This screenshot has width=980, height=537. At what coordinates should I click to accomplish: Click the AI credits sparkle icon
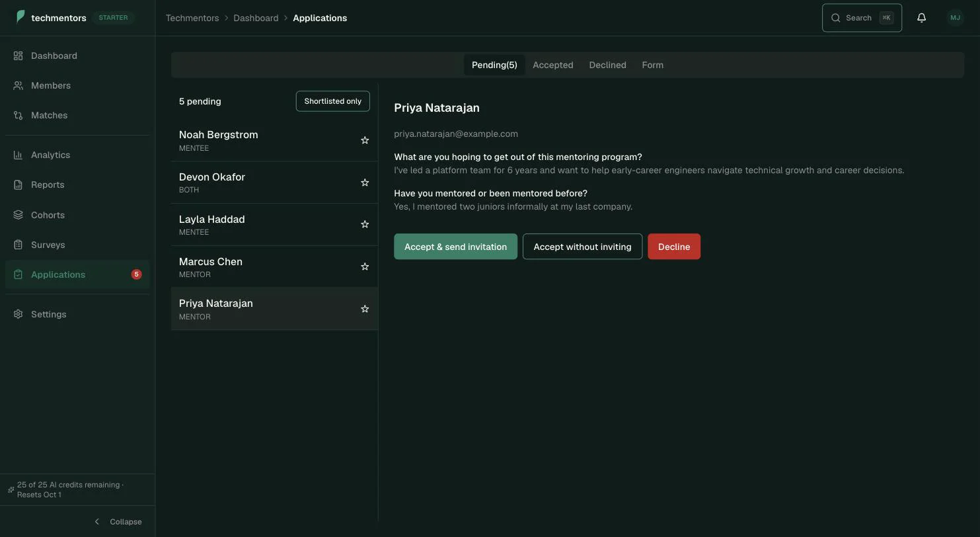tap(11, 490)
